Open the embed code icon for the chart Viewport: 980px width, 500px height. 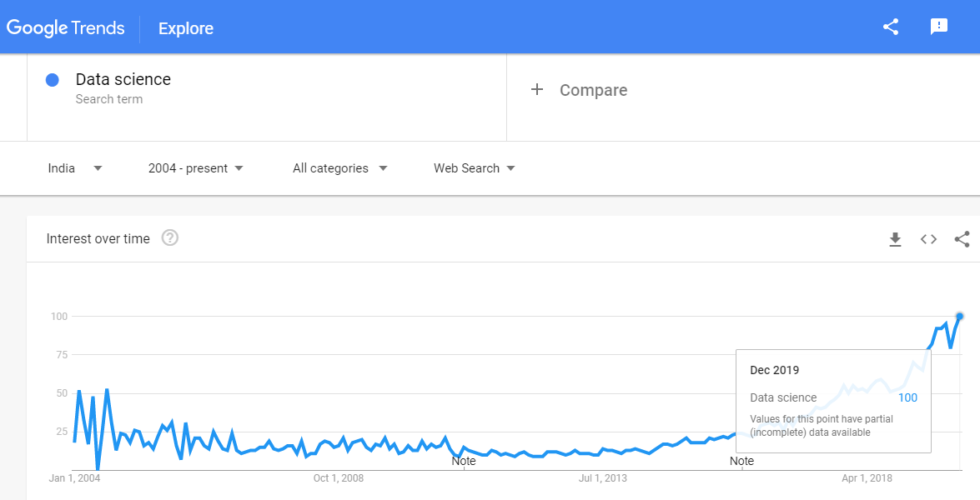929,239
